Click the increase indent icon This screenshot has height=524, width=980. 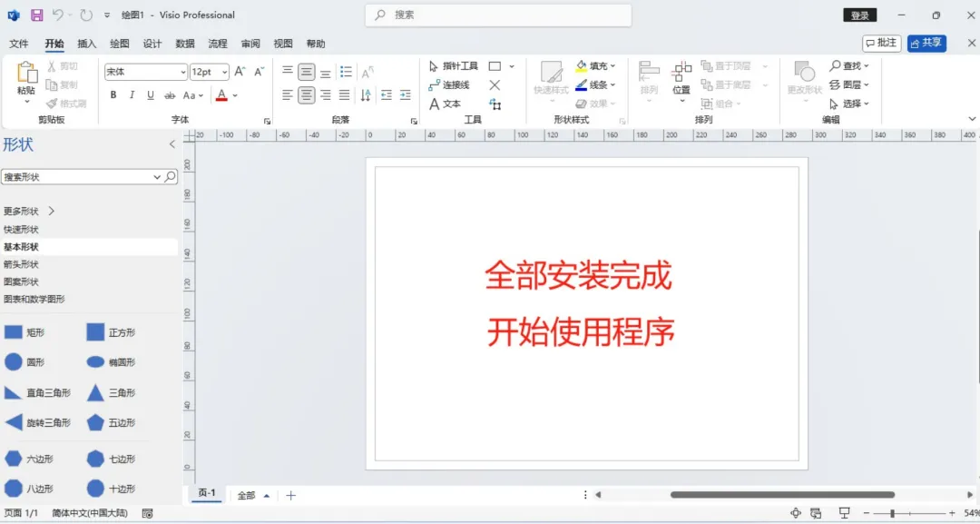(405, 95)
